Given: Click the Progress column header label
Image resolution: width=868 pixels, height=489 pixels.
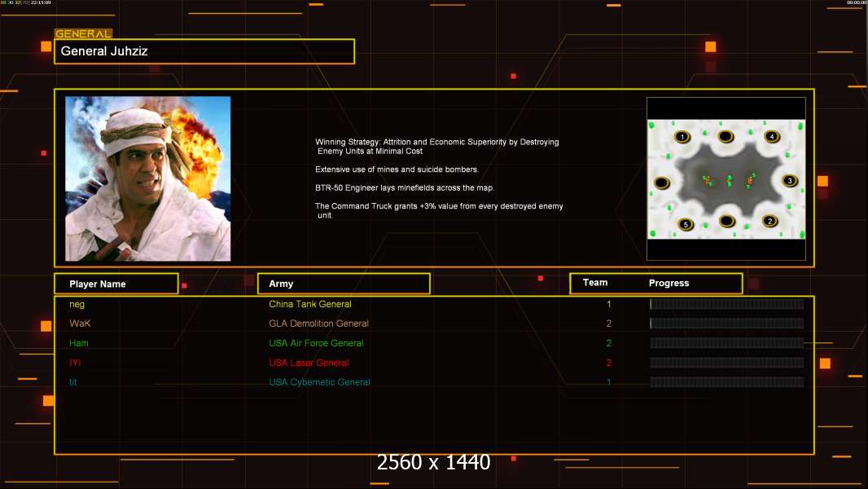Looking at the screenshot, I should pos(669,284).
